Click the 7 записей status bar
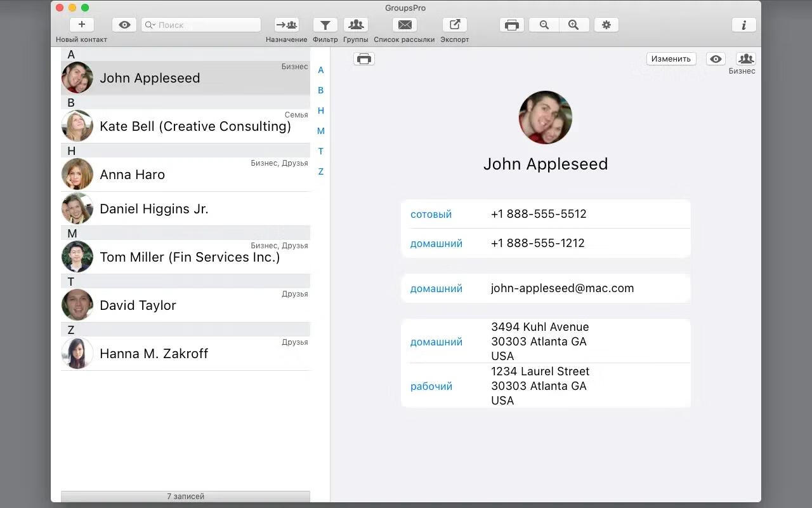The height and width of the screenshot is (508, 812). [x=185, y=496]
